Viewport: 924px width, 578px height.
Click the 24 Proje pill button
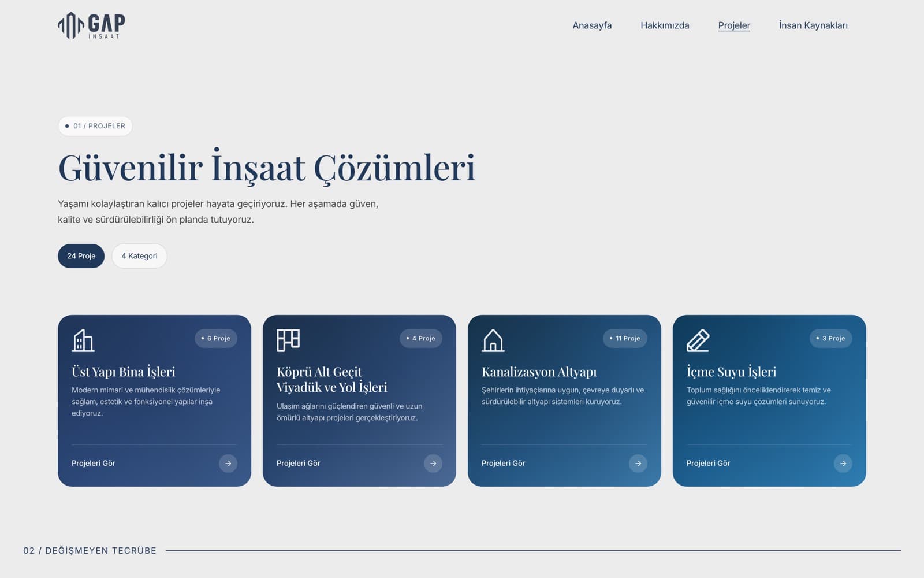tap(81, 256)
